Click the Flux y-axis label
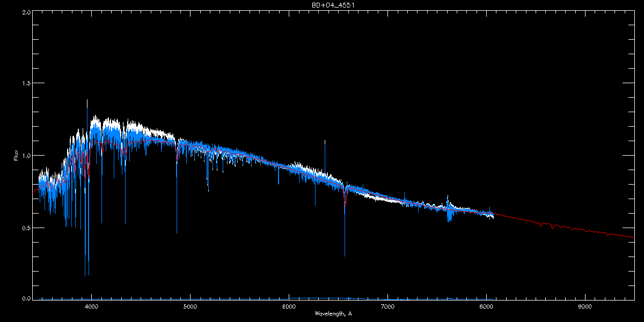The height and width of the screenshot is (322, 644). point(16,155)
